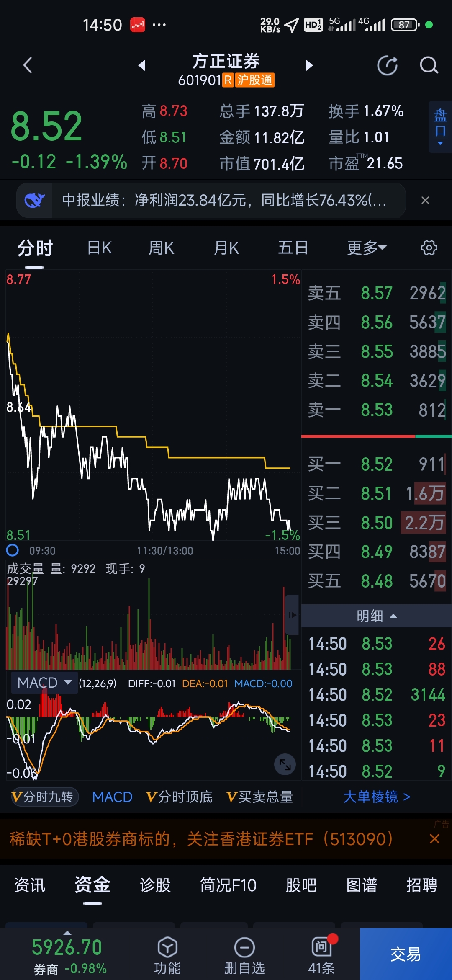Screen dimensions: 452x980
Task: Open the red notification app in the status bar
Action: (138, 25)
